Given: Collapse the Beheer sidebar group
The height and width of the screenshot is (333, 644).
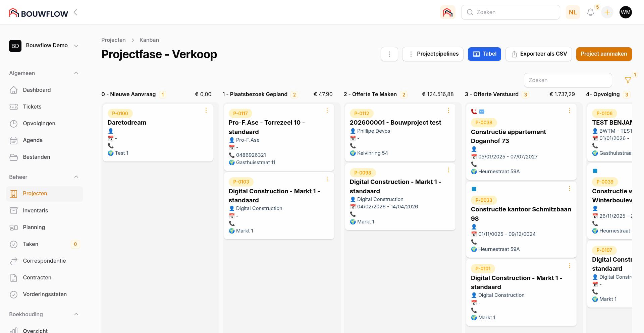Looking at the screenshot, I should (x=76, y=177).
